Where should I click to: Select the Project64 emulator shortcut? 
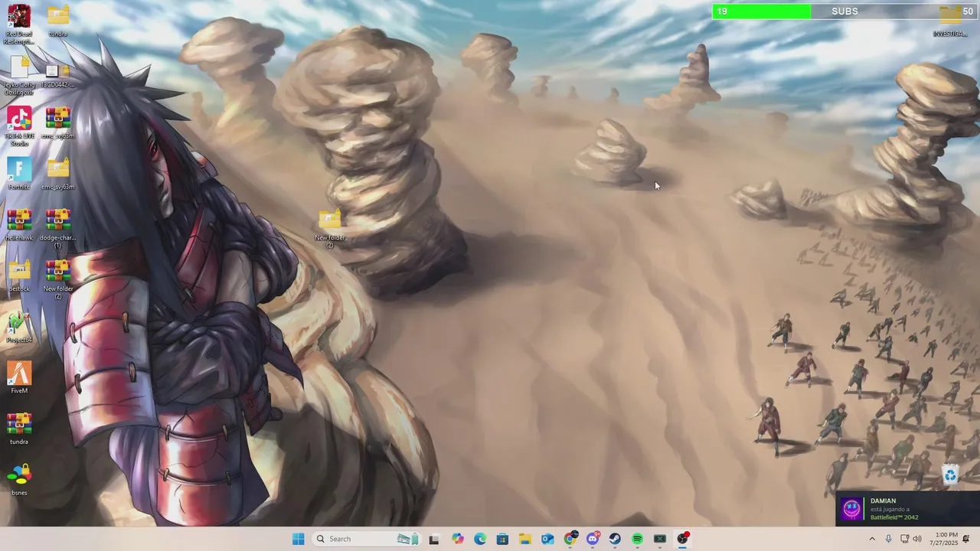(x=19, y=327)
